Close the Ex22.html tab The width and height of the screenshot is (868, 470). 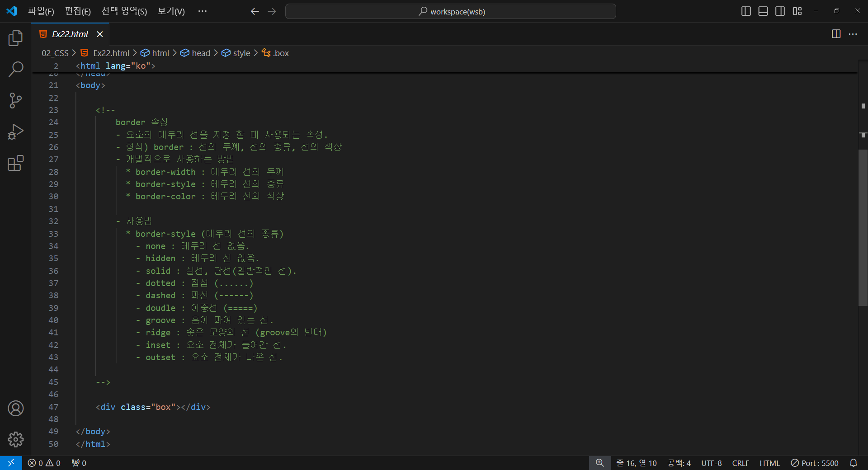click(100, 34)
